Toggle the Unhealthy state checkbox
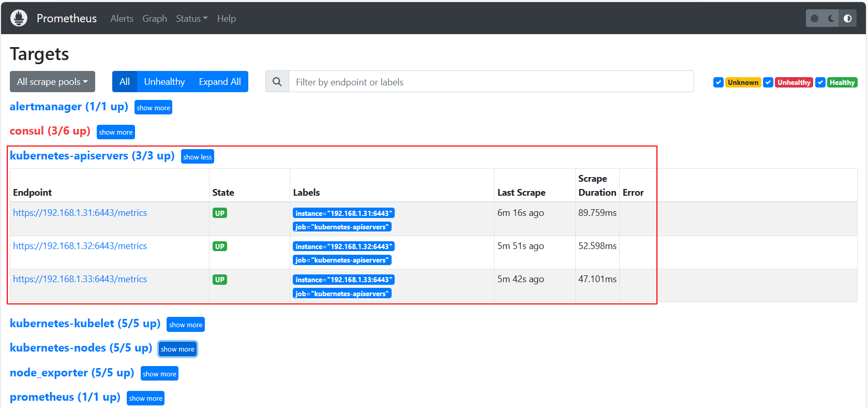 coord(768,82)
